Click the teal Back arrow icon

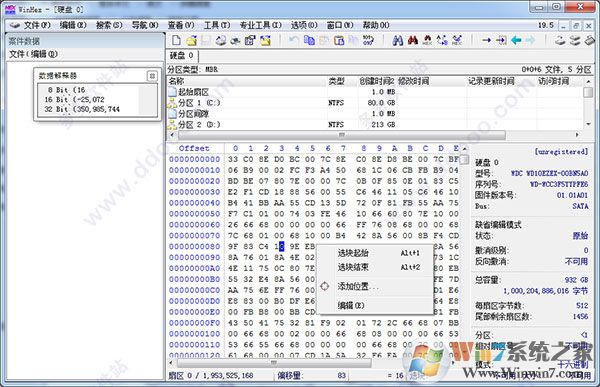click(516, 40)
